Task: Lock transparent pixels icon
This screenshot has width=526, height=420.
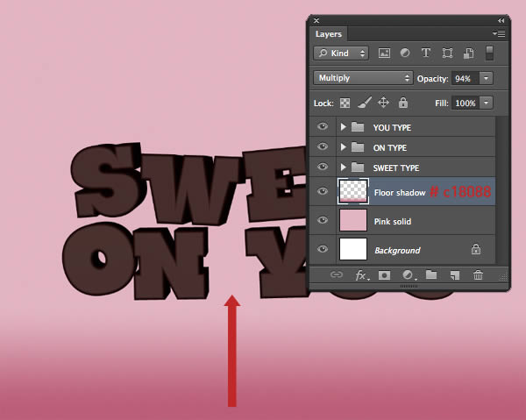Action: coord(345,103)
